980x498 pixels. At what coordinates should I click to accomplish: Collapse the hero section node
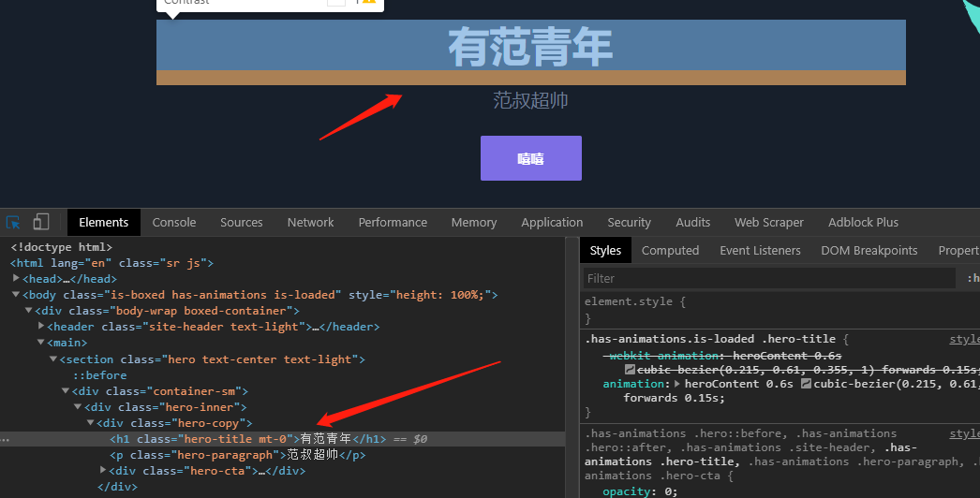pyautogui.click(x=53, y=359)
